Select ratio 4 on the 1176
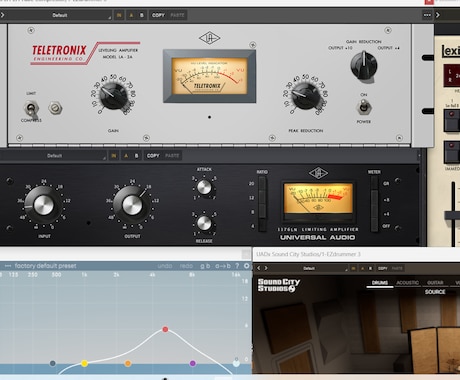 (x=262, y=226)
